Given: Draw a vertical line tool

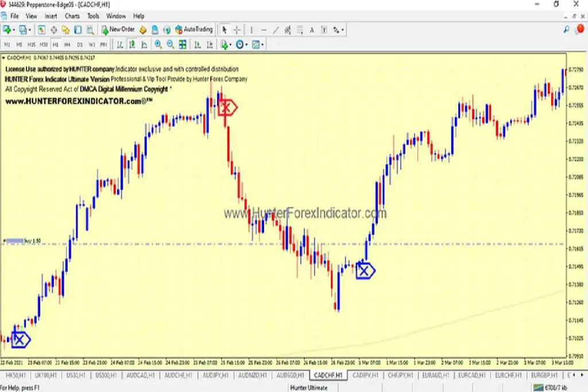Looking at the screenshot, I should 252,30.
